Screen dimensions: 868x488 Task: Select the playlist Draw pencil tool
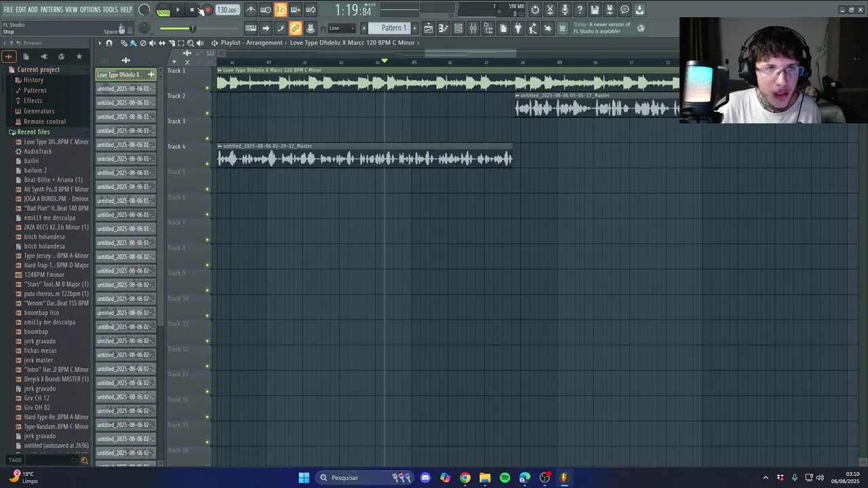coord(124,43)
